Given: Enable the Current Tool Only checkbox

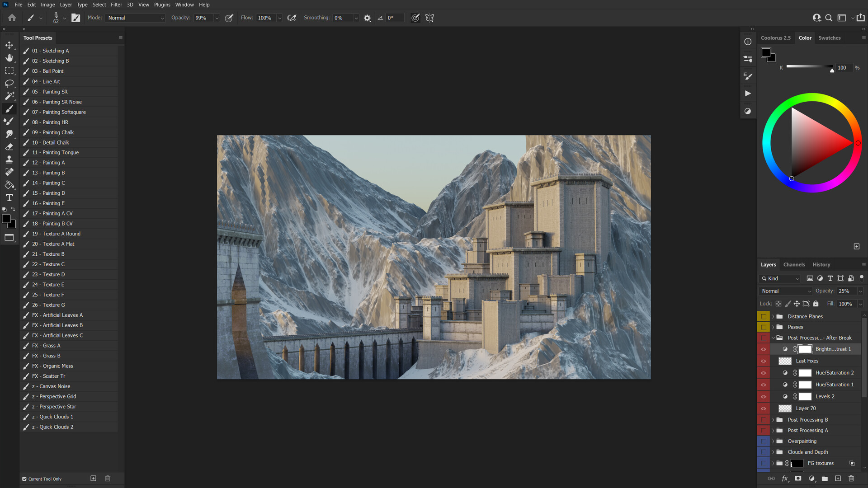Looking at the screenshot, I should [x=24, y=479].
